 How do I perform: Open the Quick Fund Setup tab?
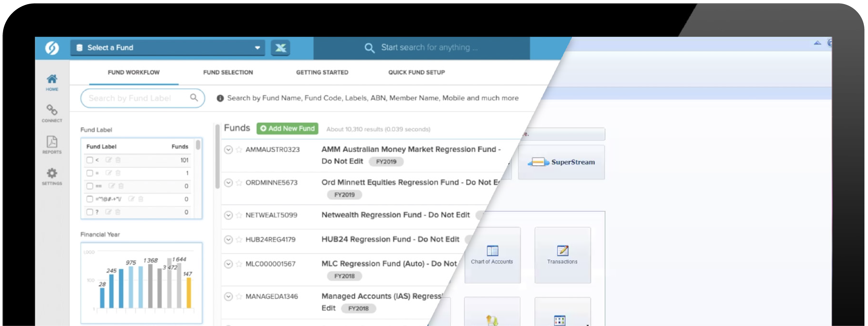416,72
